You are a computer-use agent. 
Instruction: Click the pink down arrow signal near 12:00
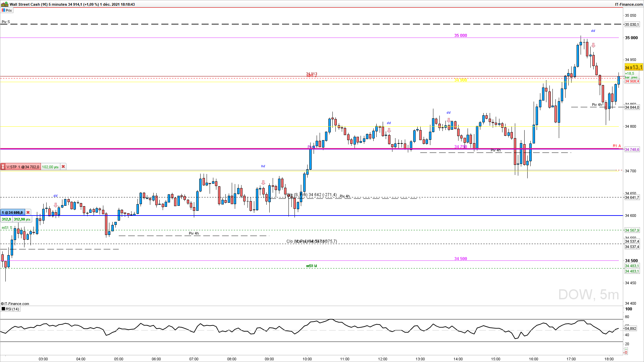pyautogui.click(x=389, y=130)
